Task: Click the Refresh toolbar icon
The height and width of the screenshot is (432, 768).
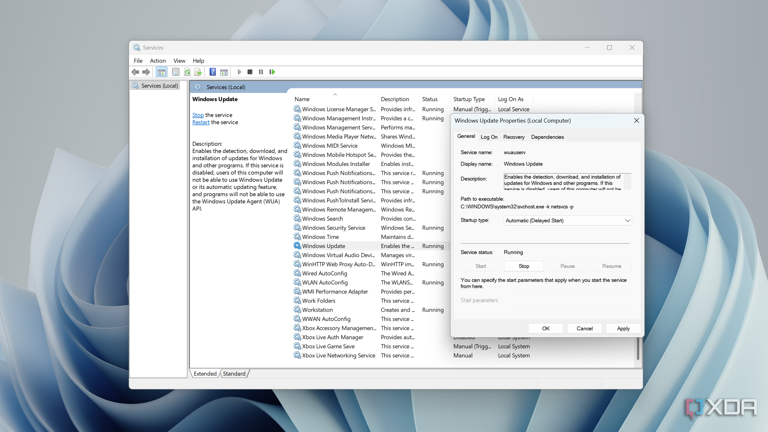Action: point(187,72)
